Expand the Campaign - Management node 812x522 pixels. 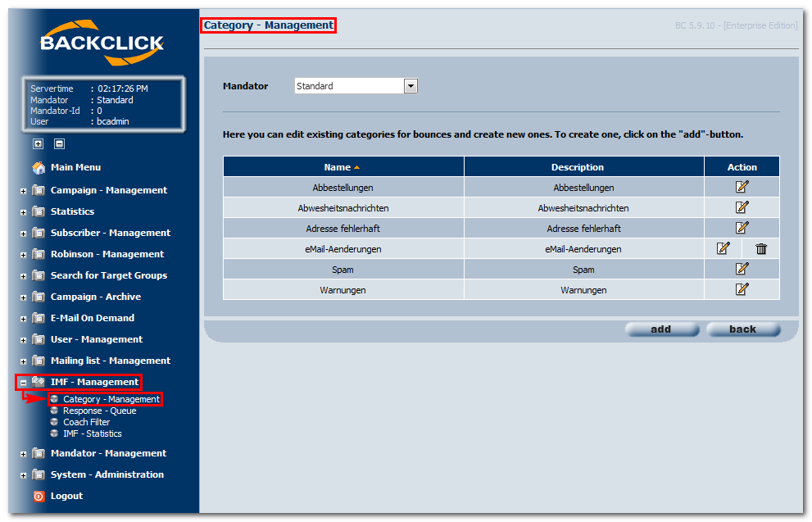(23, 191)
